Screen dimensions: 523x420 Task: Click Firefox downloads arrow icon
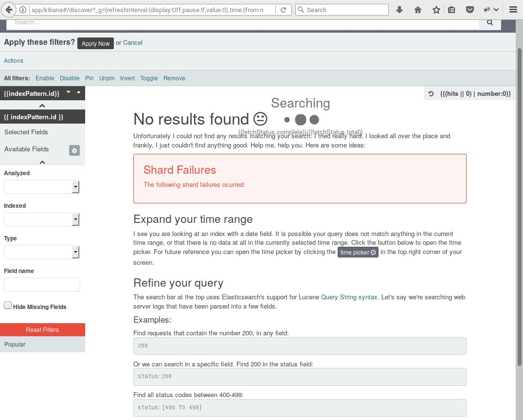399,10
